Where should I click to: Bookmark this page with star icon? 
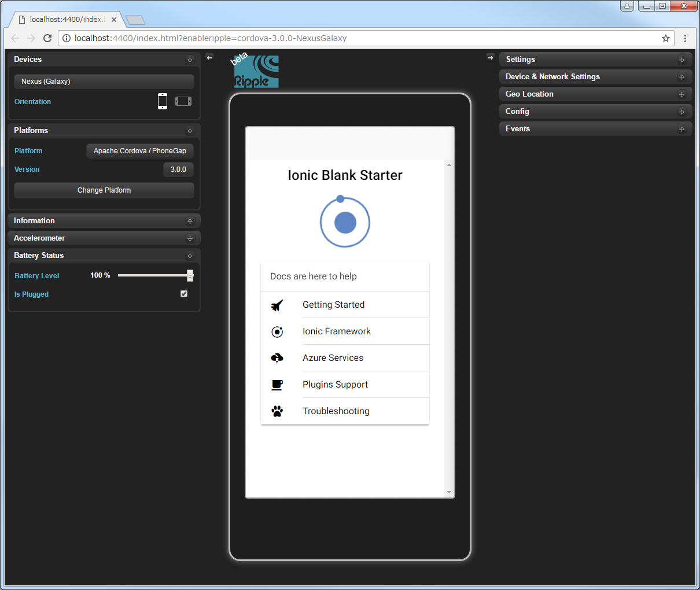(666, 38)
